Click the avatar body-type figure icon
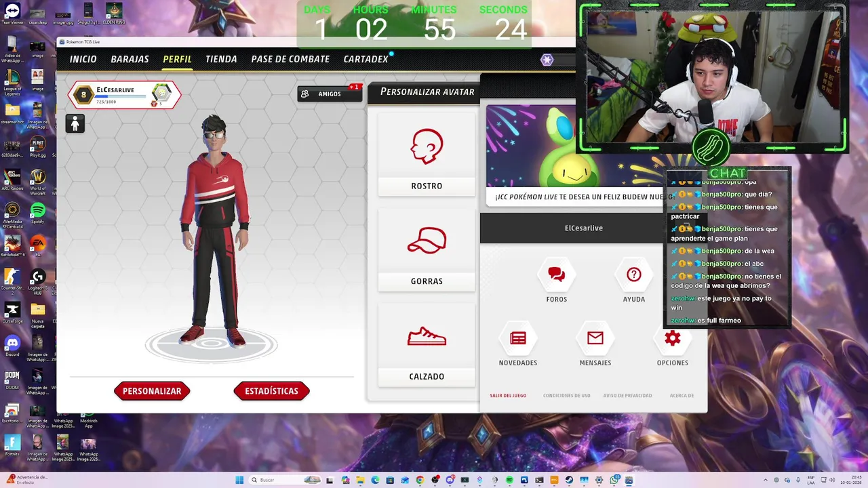This screenshot has height=488, width=868. (x=75, y=123)
